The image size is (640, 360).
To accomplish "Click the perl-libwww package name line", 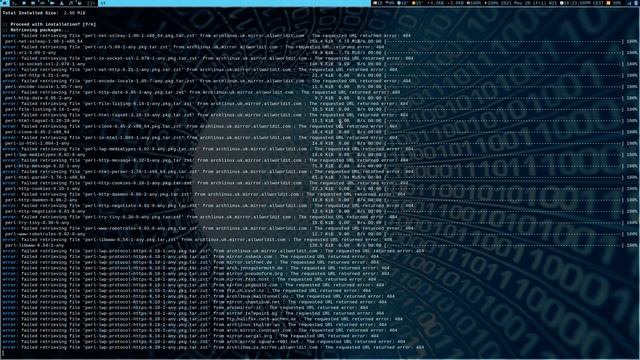I will click(34, 245).
